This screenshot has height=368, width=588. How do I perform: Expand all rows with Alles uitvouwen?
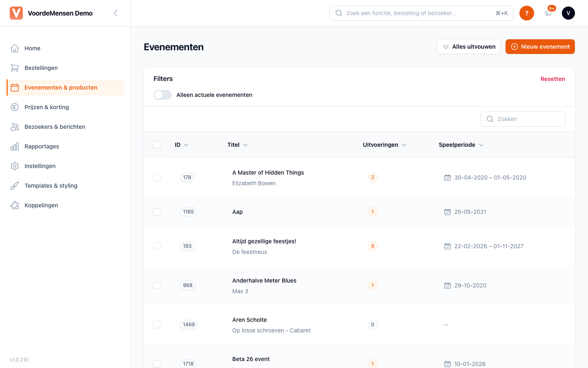pos(469,47)
